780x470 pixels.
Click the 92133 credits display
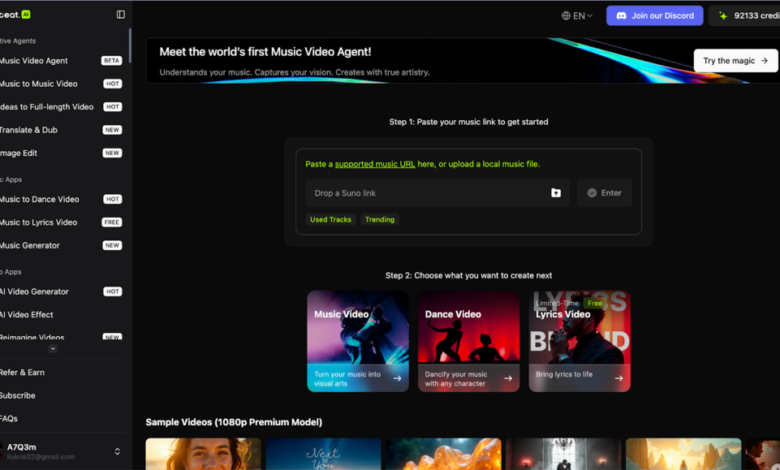click(x=745, y=16)
